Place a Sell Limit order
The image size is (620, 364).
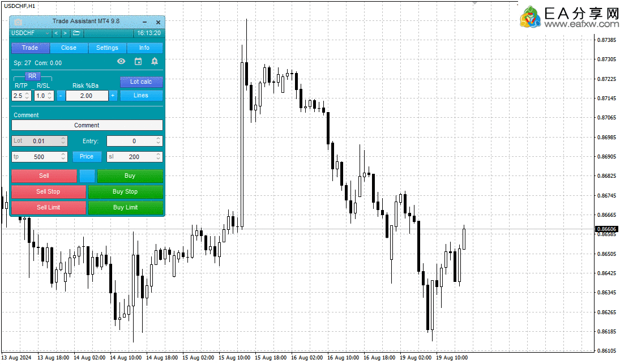[x=49, y=208]
